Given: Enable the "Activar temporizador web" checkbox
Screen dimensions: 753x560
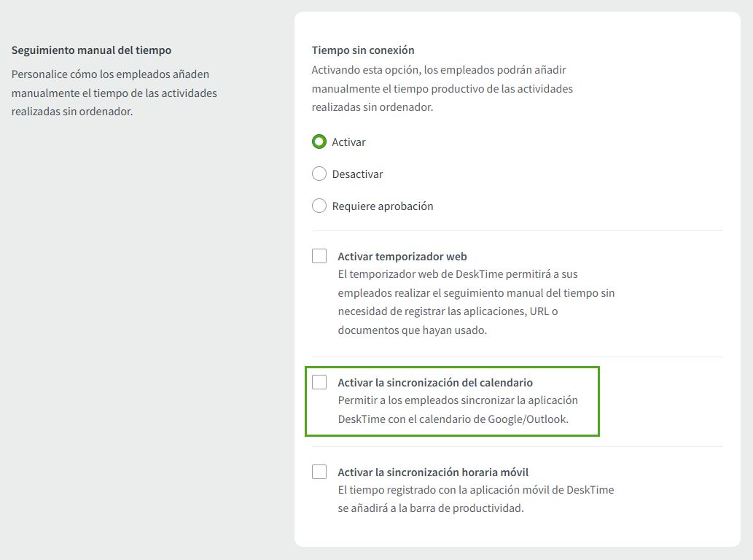Looking at the screenshot, I should 319,256.
